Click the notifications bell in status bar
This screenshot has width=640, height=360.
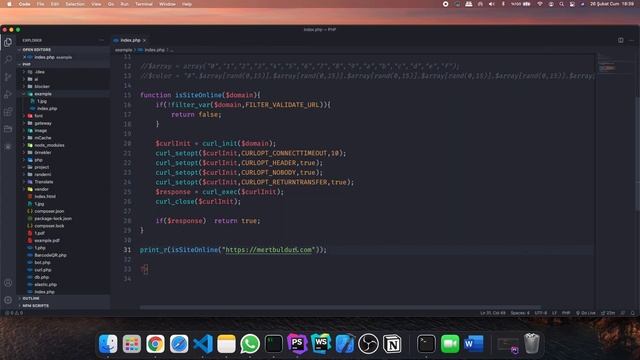pyautogui.click(x=633, y=313)
